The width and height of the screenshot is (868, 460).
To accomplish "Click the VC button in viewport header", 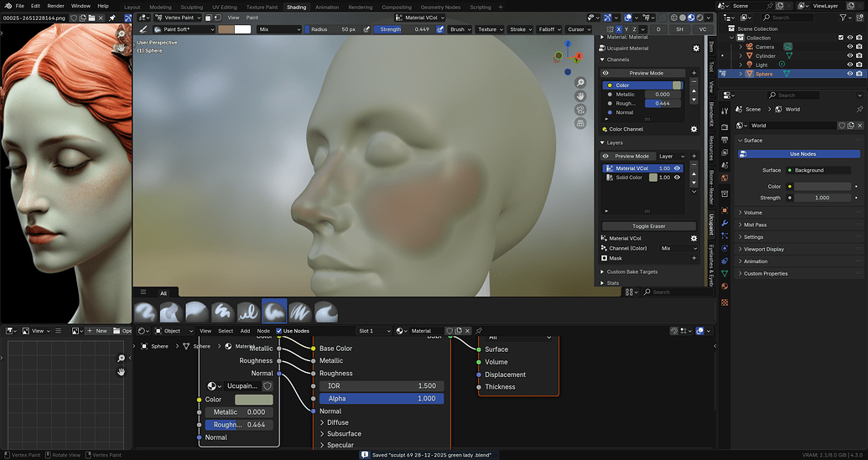I will pyautogui.click(x=703, y=29).
